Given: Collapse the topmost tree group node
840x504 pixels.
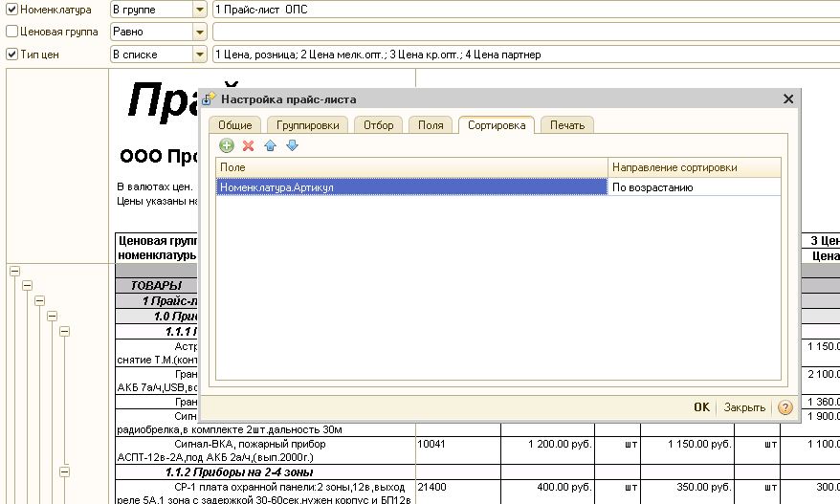Looking at the screenshot, I should point(14,271).
